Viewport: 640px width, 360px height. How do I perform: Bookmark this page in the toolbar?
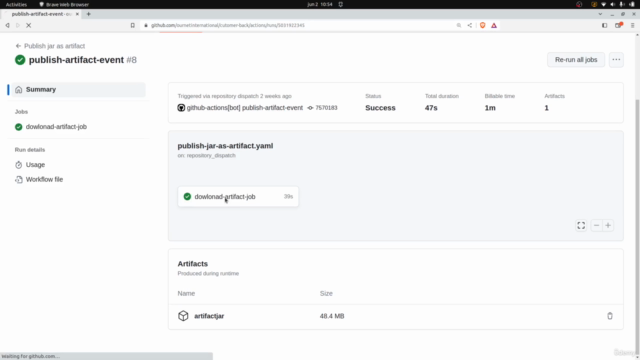(133, 25)
